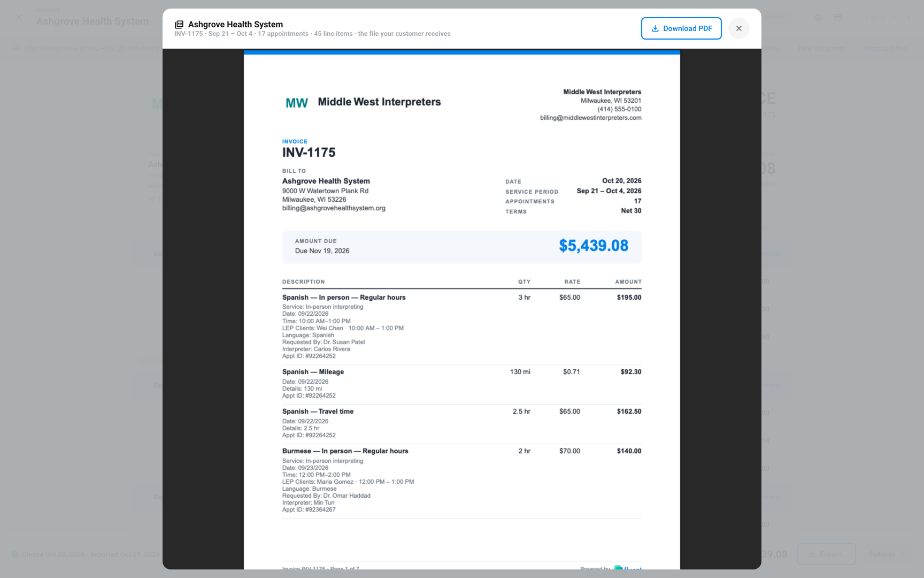Click the Spanish — Mileage line item
This screenshot has width=924, height=578.
(x=313, y=372)
